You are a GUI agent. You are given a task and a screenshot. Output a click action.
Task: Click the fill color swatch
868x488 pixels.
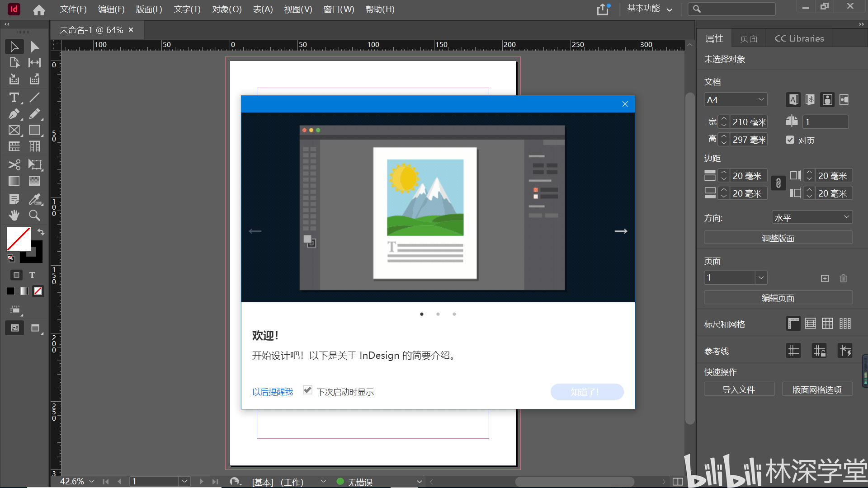click(x=18, y=239)
